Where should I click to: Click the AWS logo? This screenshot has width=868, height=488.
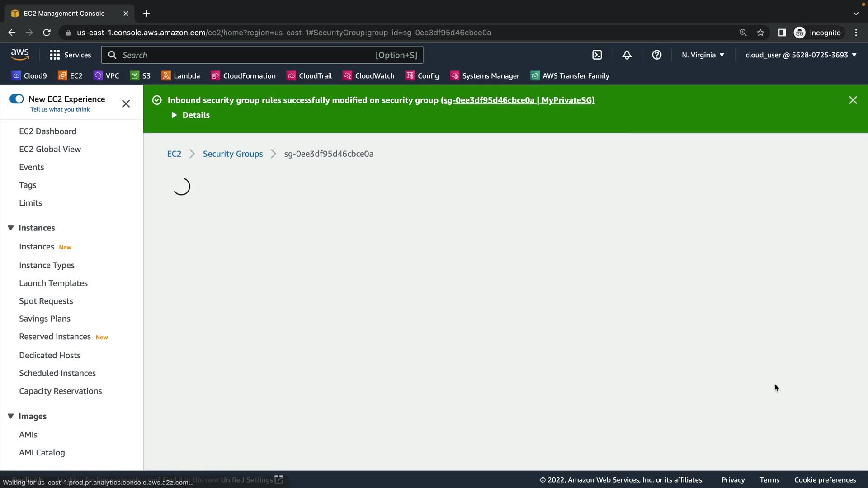tap(20, 55)
